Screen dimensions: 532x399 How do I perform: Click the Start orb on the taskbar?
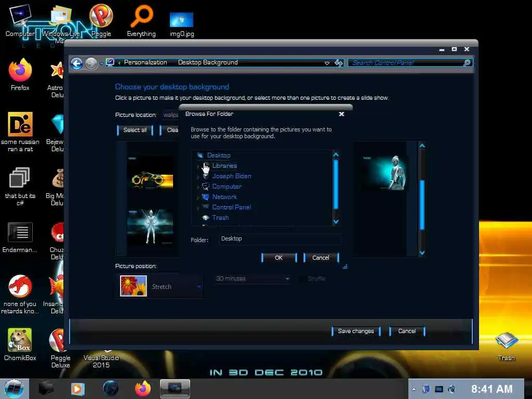coord(14,389)
